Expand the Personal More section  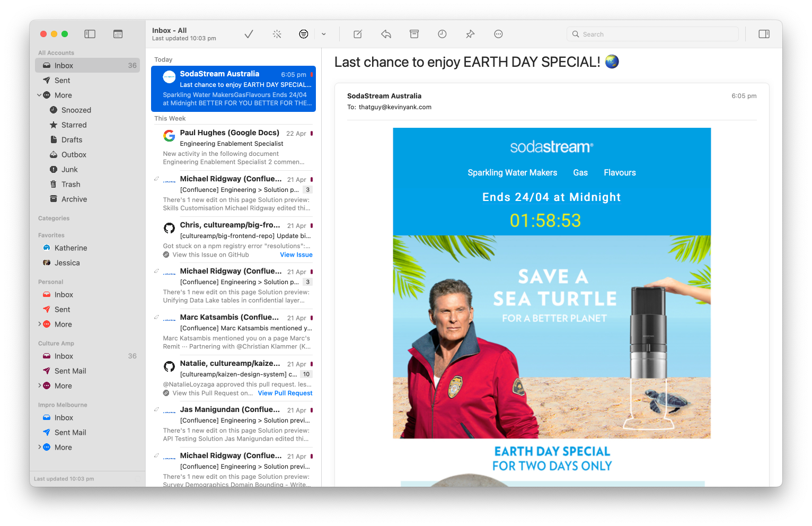(x=39, y=325)
